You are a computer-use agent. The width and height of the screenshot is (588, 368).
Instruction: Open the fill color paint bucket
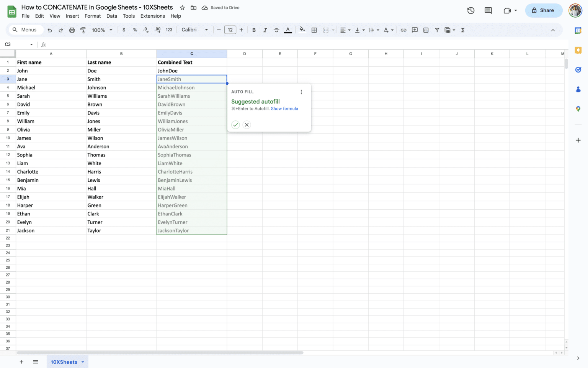click(302, 30)
